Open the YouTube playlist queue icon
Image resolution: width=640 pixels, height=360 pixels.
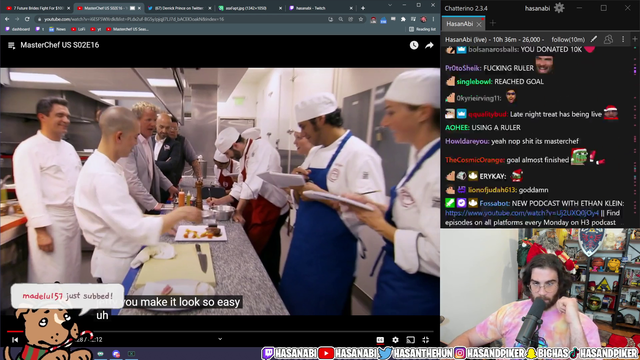tap(11, 45)
